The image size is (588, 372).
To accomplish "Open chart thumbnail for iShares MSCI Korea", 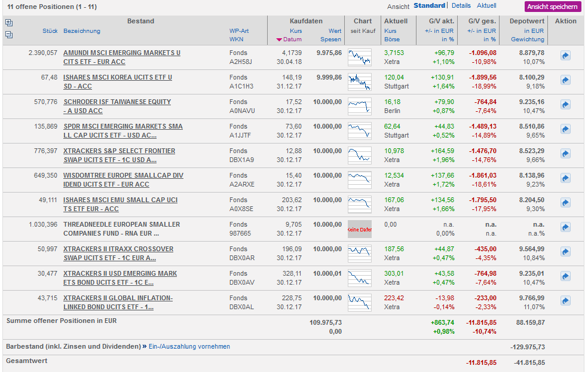I will point(359,81).
